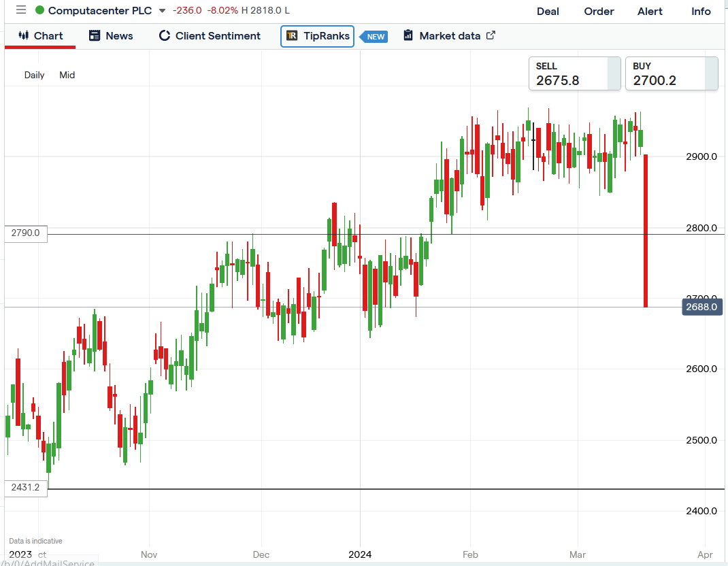The height and width of the screenshot is (566, 728).
Task: Click the 2900.0 price axis label
Action: tap(701, 156)
